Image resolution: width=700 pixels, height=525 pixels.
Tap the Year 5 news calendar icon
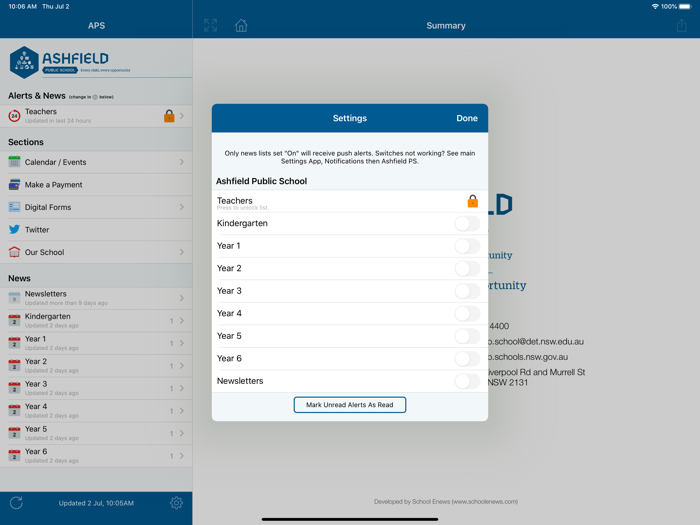point(14,433)
